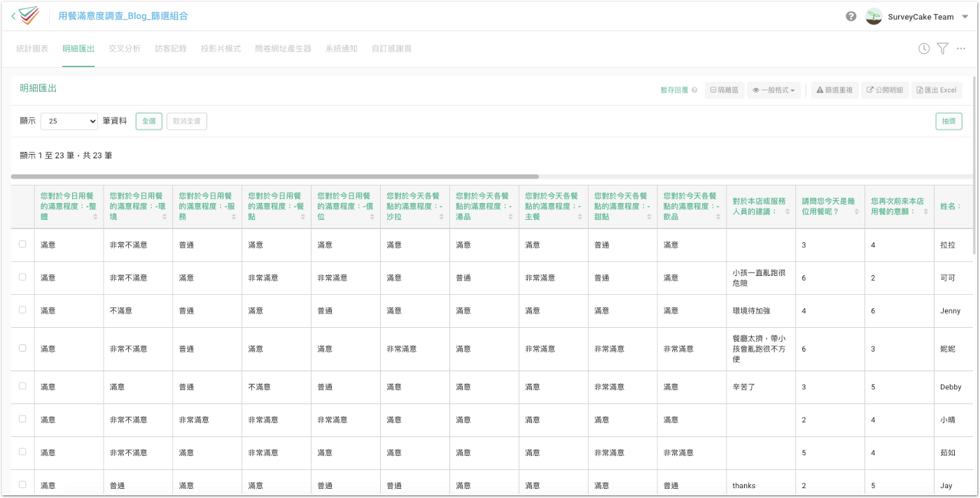The image size is (980, 498).
Task: Switch to the 交叉分析 tab
Action: coord(125,49)
